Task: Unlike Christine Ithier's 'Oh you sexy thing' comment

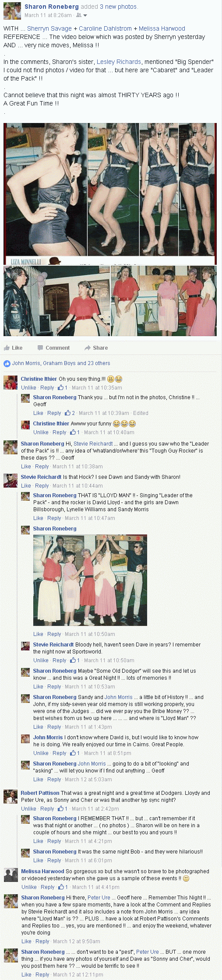Action: coord(28,388)
